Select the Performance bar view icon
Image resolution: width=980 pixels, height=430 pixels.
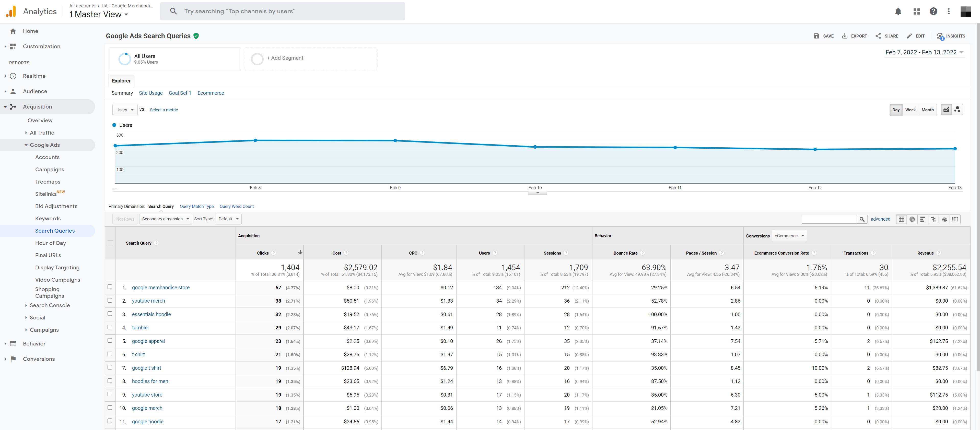coord(923,219)
